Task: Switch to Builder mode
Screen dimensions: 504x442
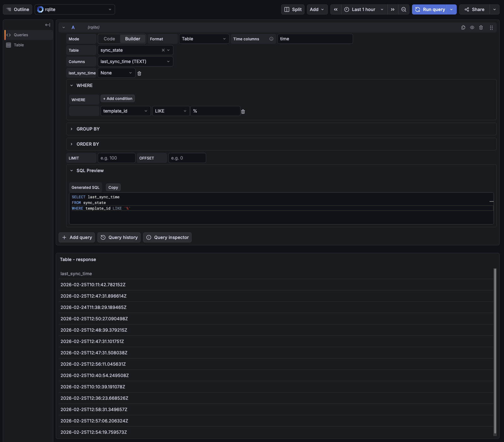Action: coord(133,39)
